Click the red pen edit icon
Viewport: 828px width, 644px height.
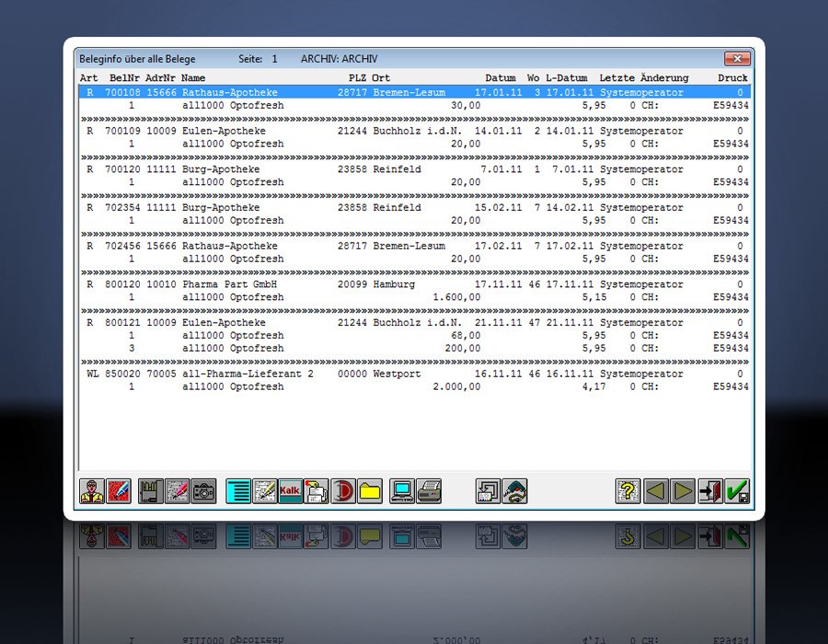click(x=119, y=491)
